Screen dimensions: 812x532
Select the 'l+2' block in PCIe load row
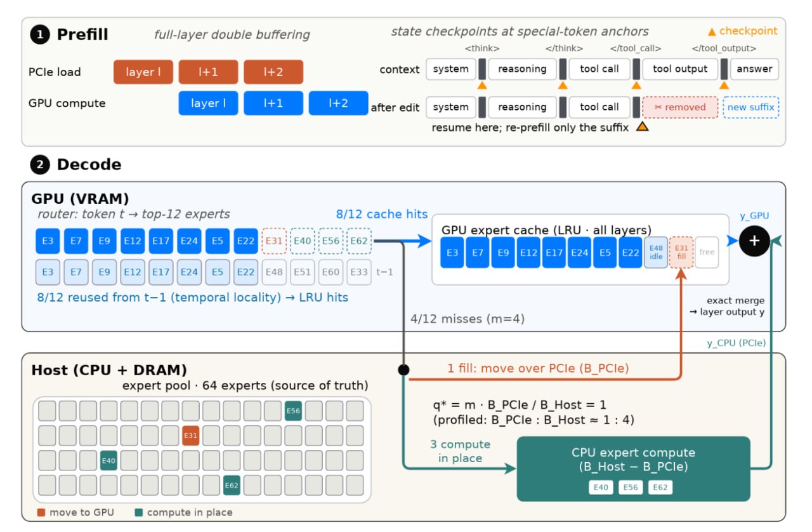(x=273, y=72)
